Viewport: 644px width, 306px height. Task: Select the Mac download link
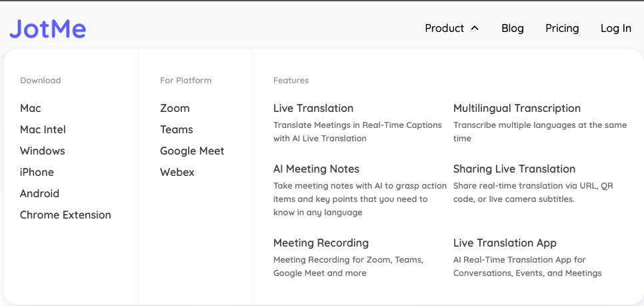point(31,108)
